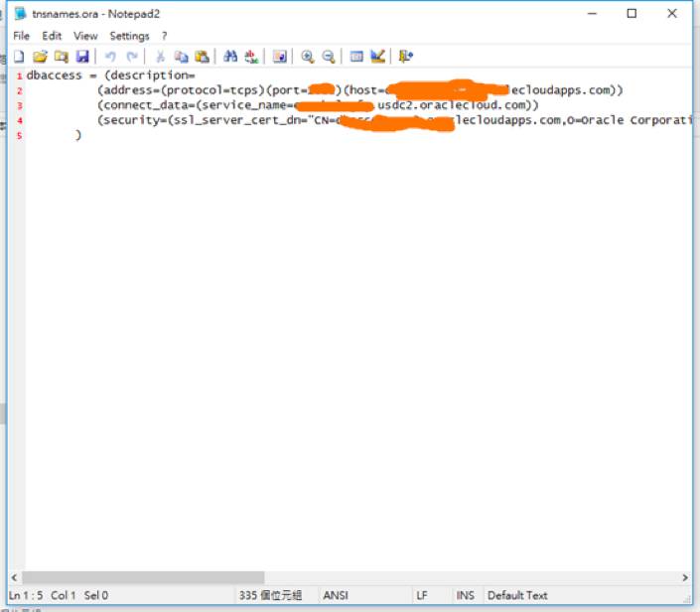Zoom in with the magnifier plus icon
The image size is (700, 612).
(x=308, y=57)
